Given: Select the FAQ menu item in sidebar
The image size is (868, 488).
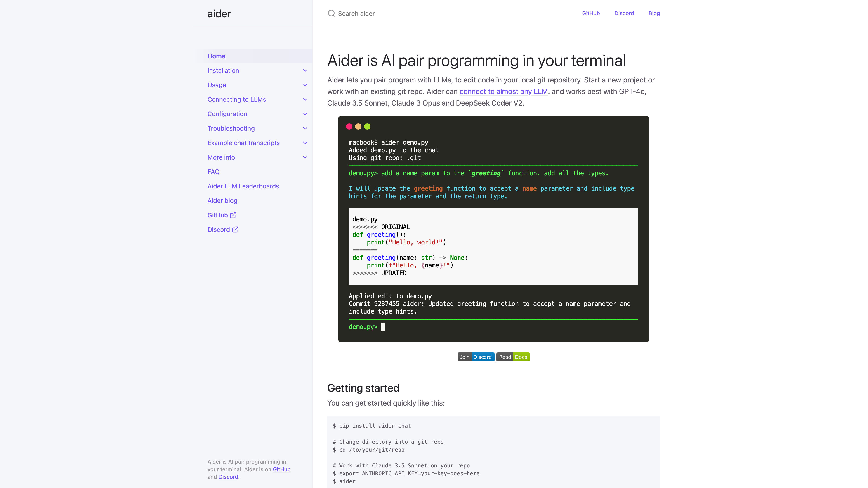Looking at the screenshot, I should (213, 172).
